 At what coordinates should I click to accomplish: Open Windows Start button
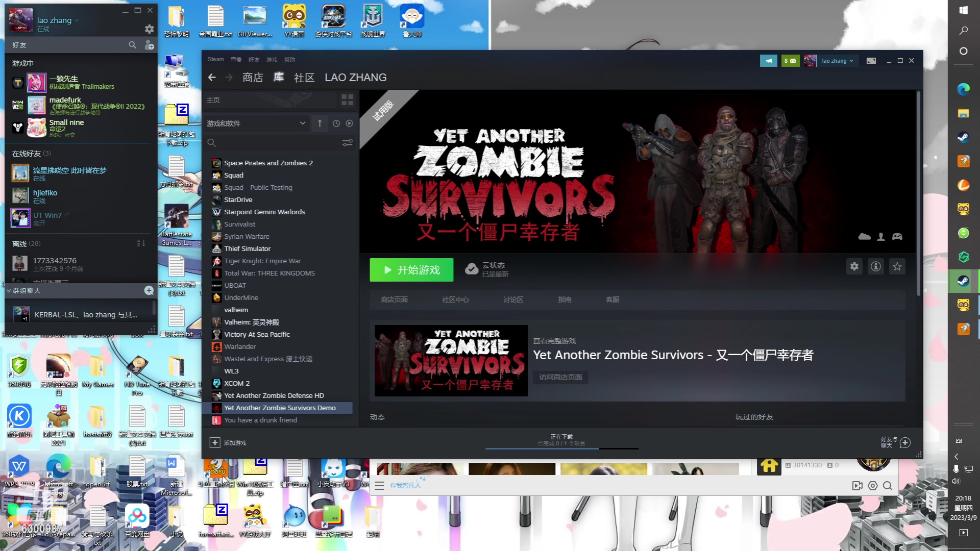(x=964, y=10)
